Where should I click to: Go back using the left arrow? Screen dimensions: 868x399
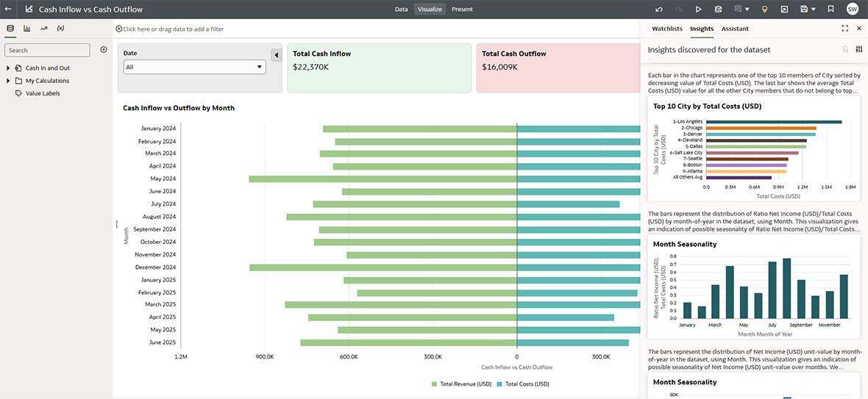click(x=8, y=10)
